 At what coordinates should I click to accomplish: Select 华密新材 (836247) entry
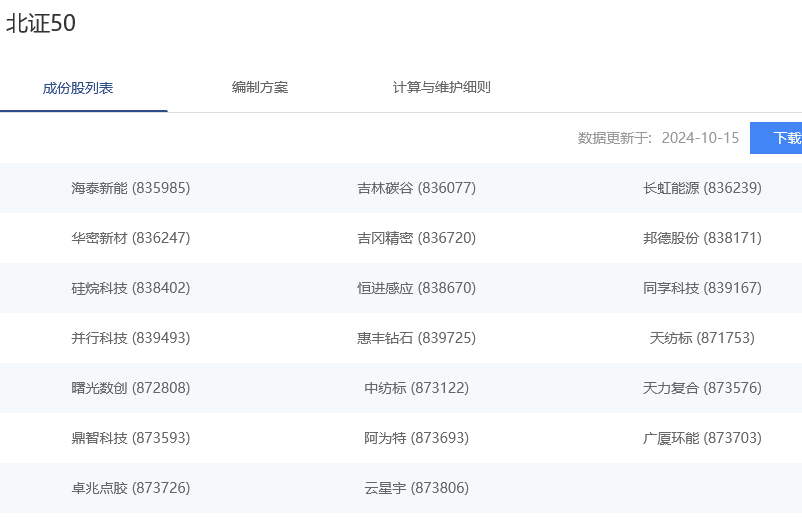coord(131,238)
